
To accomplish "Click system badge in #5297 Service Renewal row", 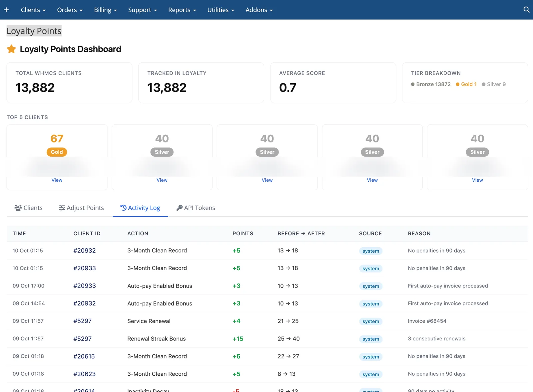I will (x=371, y=321).
